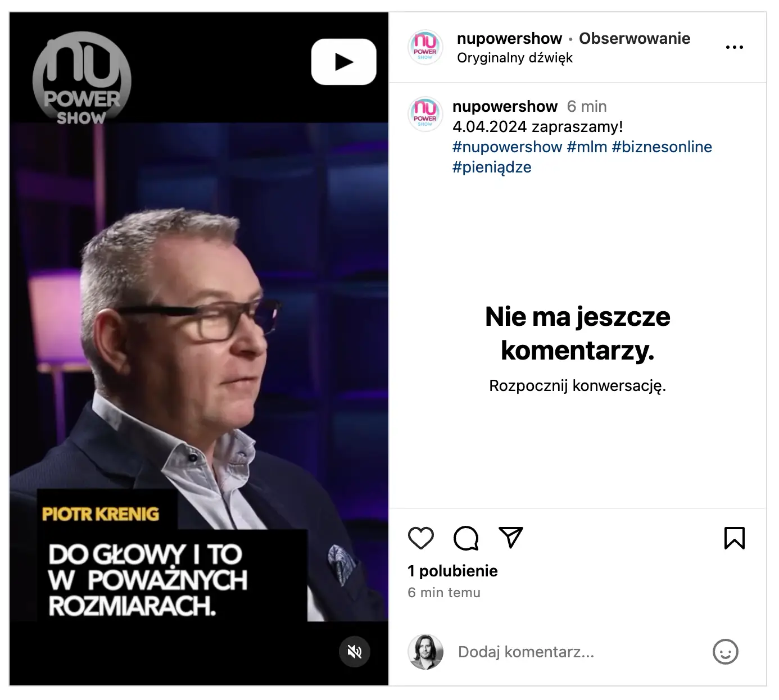The image size is (779, 700).
Task: Unmute the video with the speaker icon
Action: [355, 652]
